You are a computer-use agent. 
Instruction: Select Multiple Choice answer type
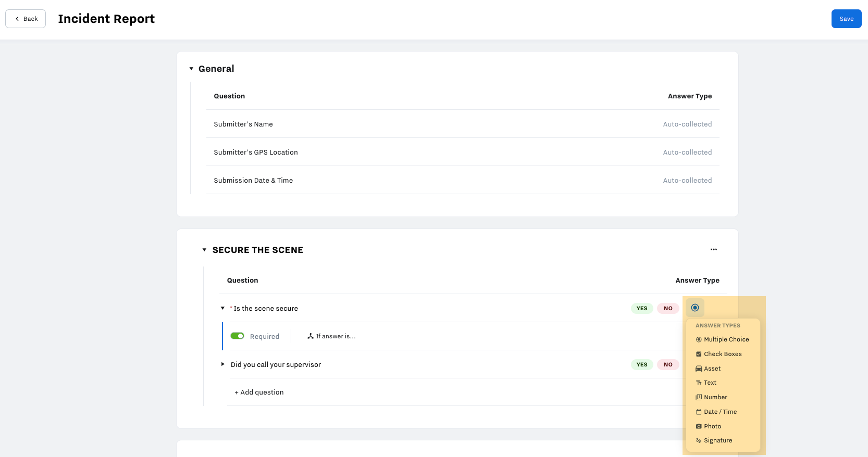coord(726,339)
